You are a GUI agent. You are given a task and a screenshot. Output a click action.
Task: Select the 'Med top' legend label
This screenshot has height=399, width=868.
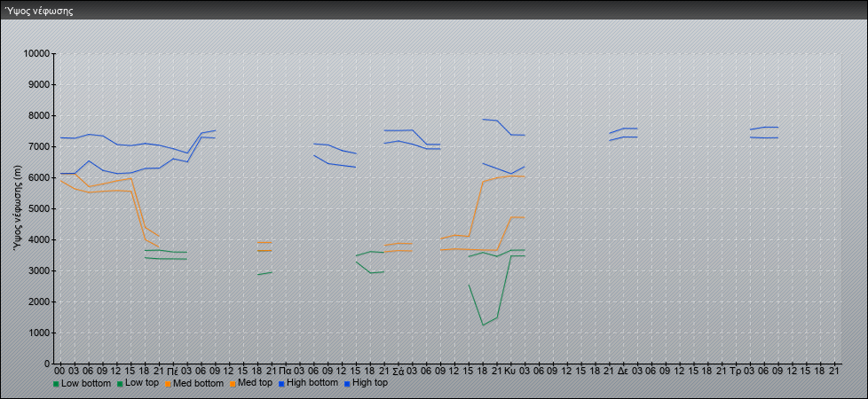click(x=256, y=383)
